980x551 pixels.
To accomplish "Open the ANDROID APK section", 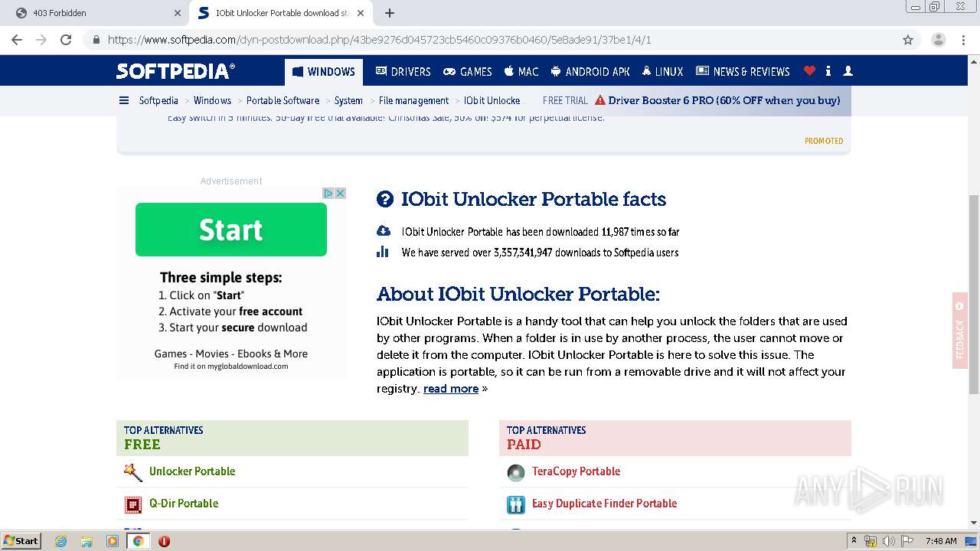I will (x=590, y=71).
